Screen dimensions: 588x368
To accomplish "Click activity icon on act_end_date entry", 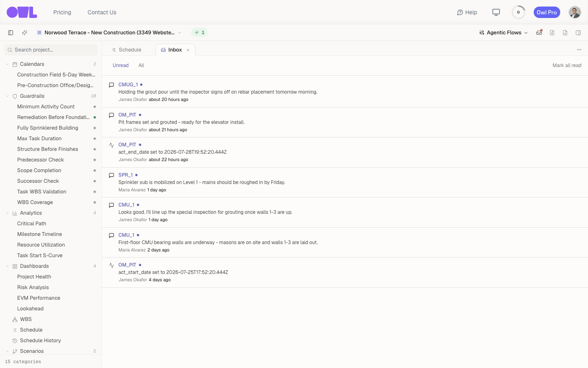I will click(111, 145).
